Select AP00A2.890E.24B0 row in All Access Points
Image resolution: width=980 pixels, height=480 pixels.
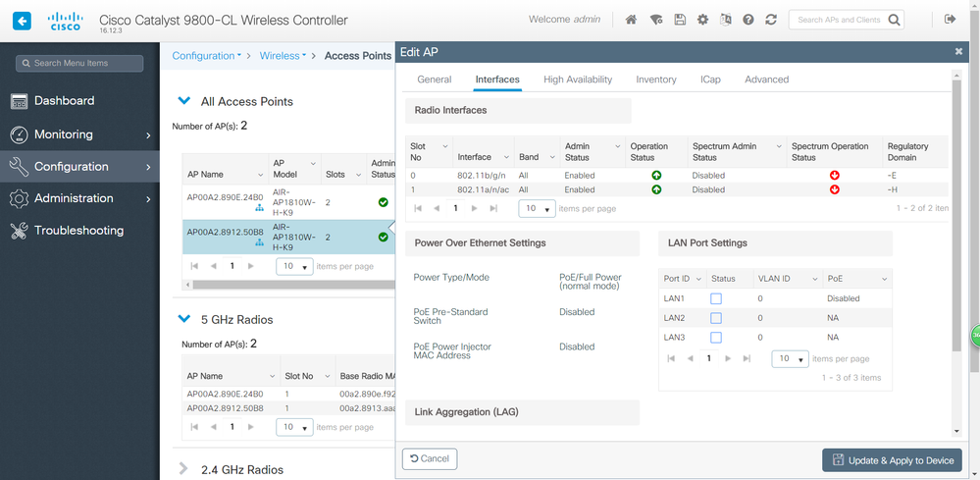tap(288, 202)
